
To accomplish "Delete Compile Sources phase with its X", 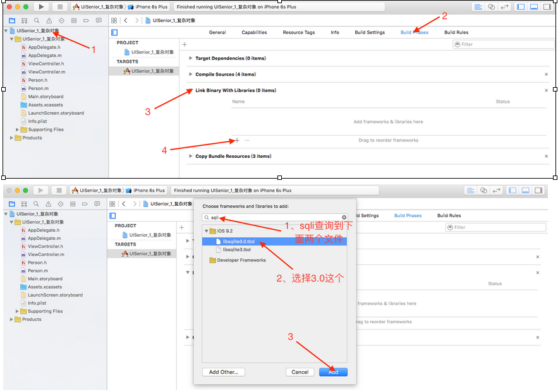I will click(x=546, y=74).
